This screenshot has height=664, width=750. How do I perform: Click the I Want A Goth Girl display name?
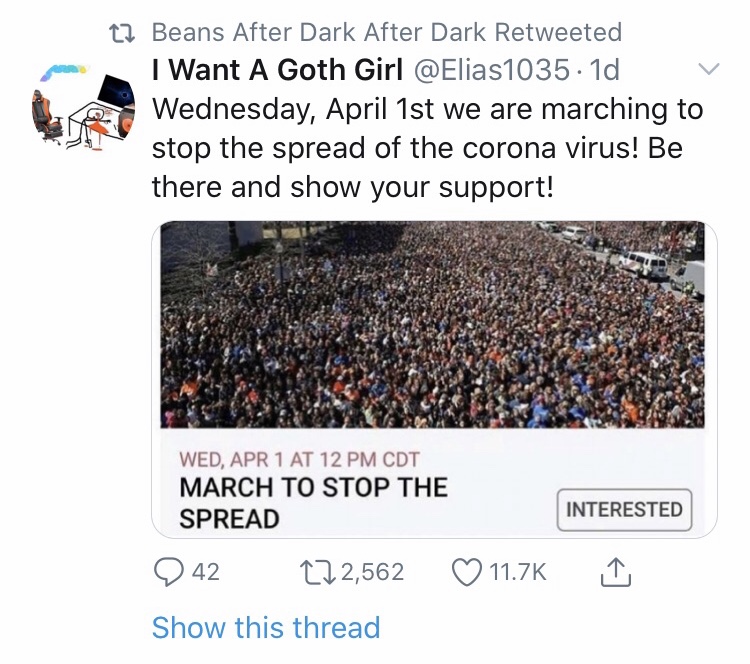pyautogui.click(x=277, y=71)
